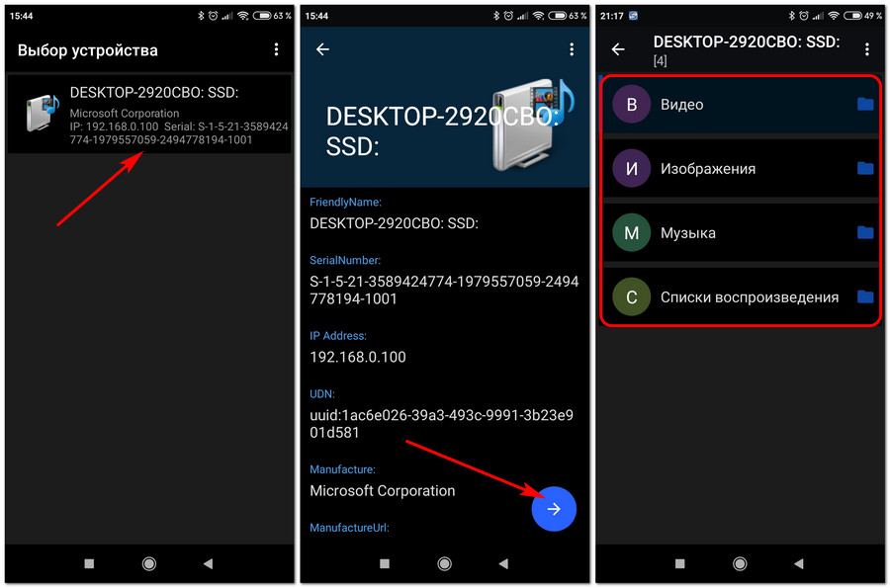Tap the media server icon in device list

(43, 114)
